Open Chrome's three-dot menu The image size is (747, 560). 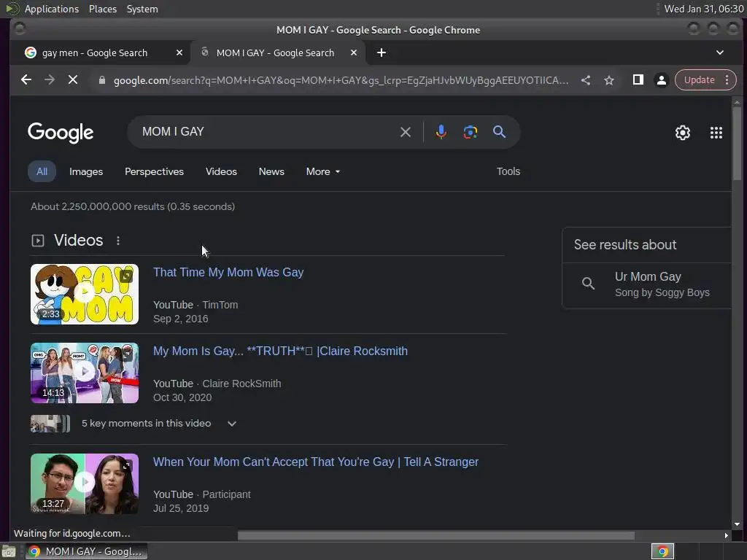click(x=727, y=80)
